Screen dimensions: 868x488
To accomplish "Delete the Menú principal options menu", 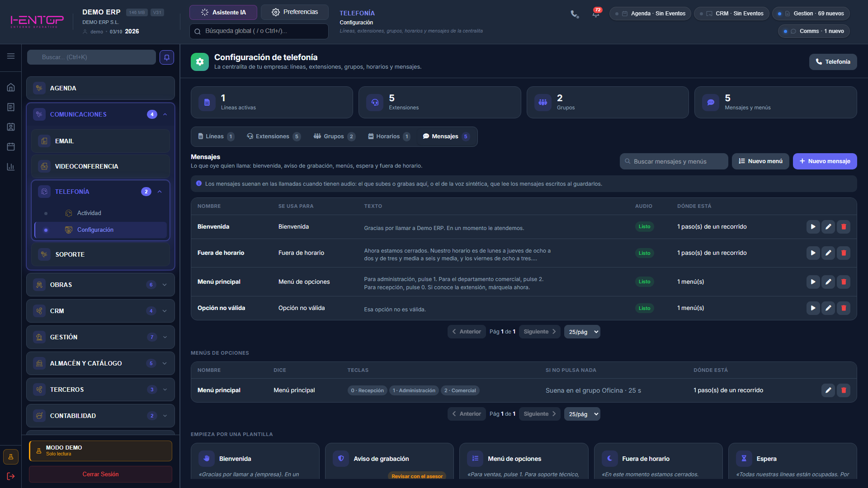I will (844, 390).
